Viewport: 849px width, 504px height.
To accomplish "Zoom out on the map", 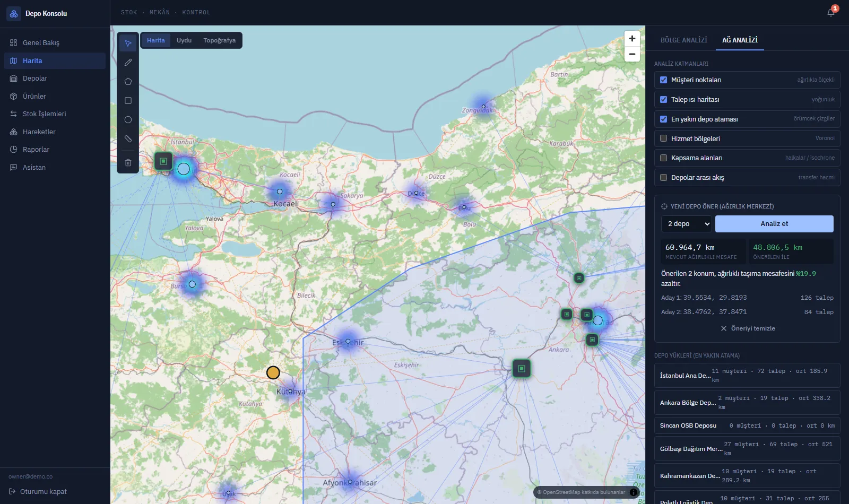I will 632,54.
